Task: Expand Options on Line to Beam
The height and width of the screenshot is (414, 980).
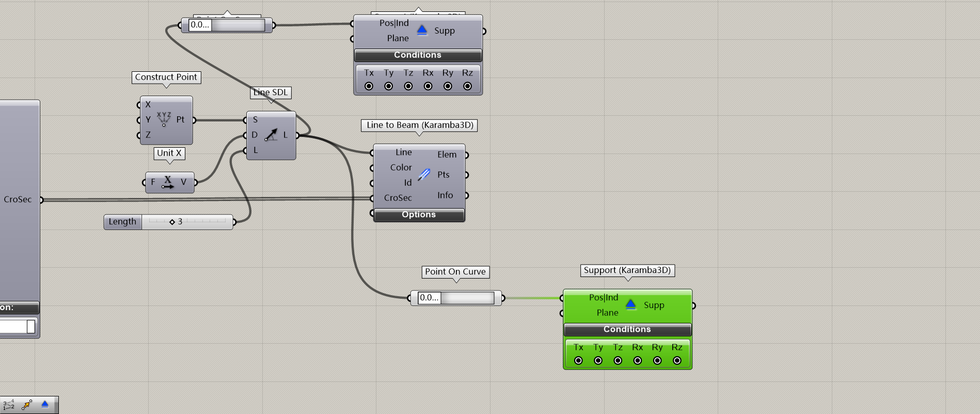Action: (x=418, y=214)
